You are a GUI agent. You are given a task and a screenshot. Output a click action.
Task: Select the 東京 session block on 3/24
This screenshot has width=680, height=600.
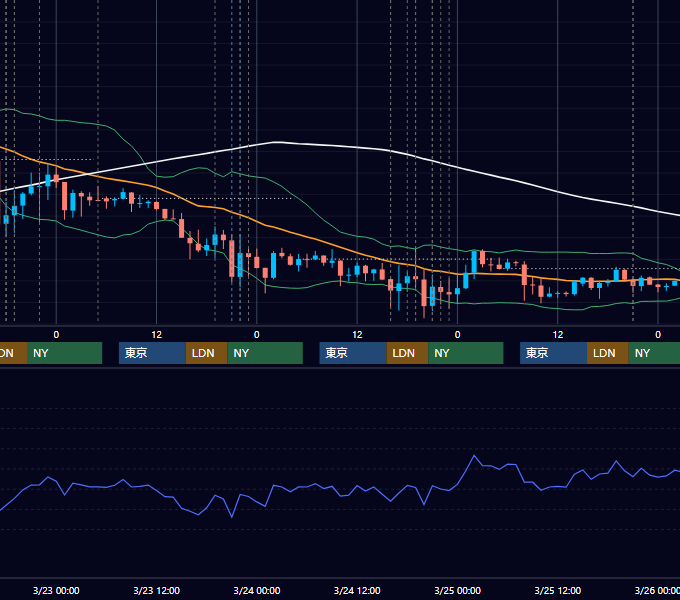[353, 353]
